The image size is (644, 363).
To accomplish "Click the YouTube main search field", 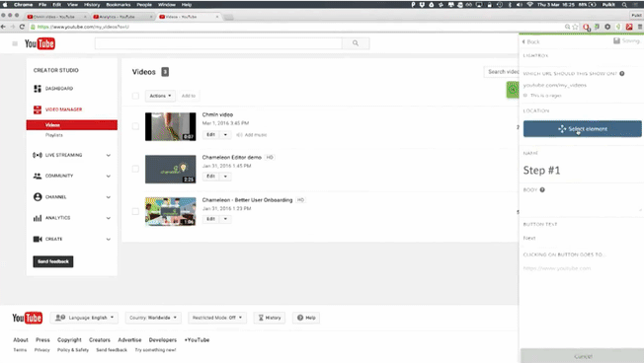I will point(218,43).
